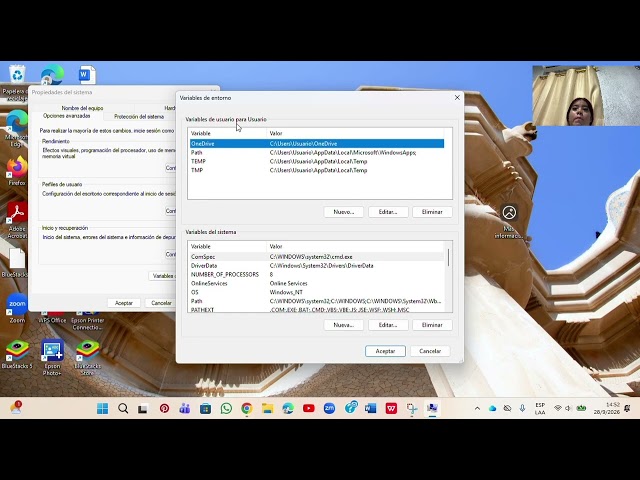Open Microsoft Teams from the taskbar
The width and height of the screenshot is (640, 480).
[x=184, y=408]
